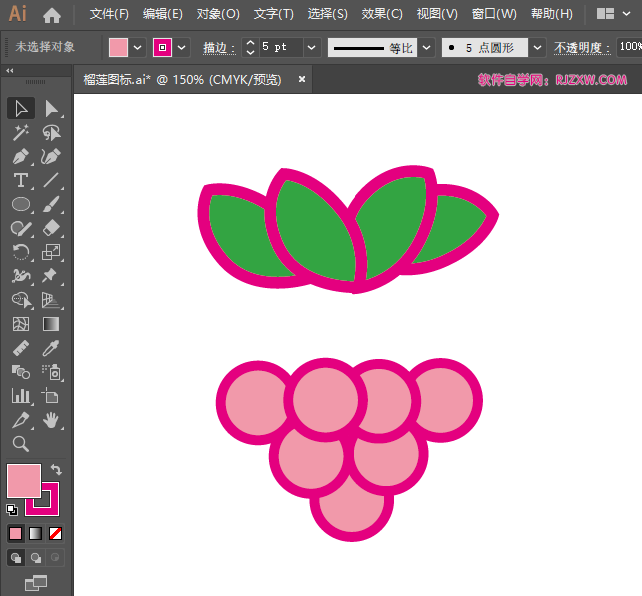Open the 文件(F) menu

[x=109, y=14]
